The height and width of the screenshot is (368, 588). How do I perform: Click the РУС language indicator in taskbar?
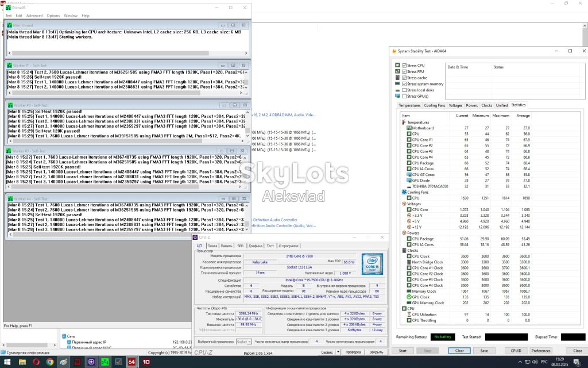point(544,362)
